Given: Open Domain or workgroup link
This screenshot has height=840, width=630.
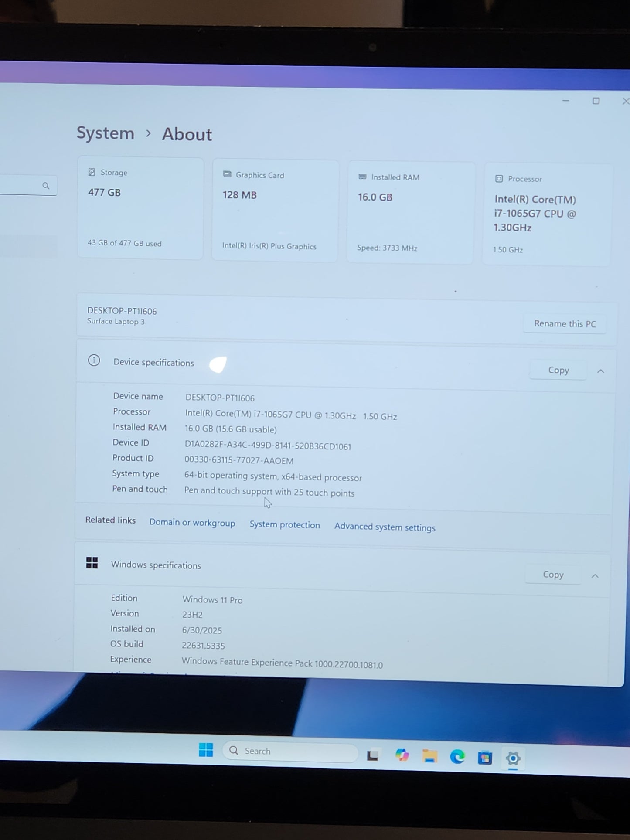Looking at the screenshot, I should tap(192, 523).
